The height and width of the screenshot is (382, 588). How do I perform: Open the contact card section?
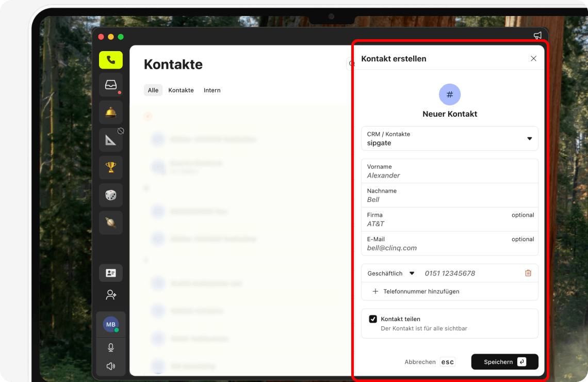[110, 273]
